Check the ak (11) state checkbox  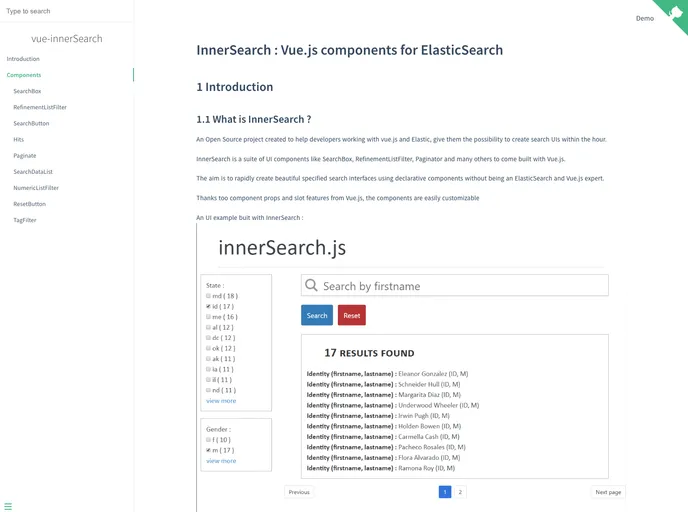(208, 359)
